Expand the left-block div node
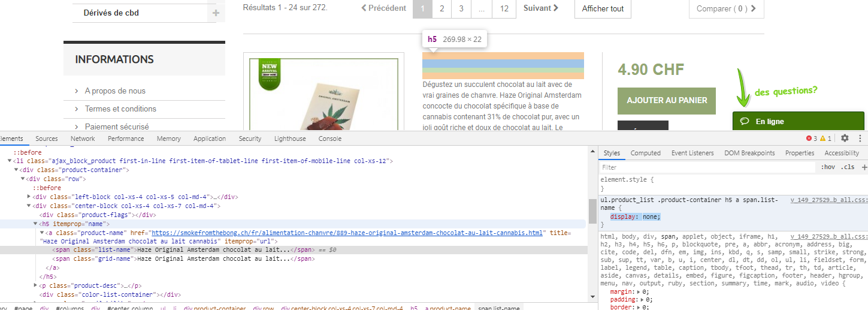868x310 pixels. 29,197
